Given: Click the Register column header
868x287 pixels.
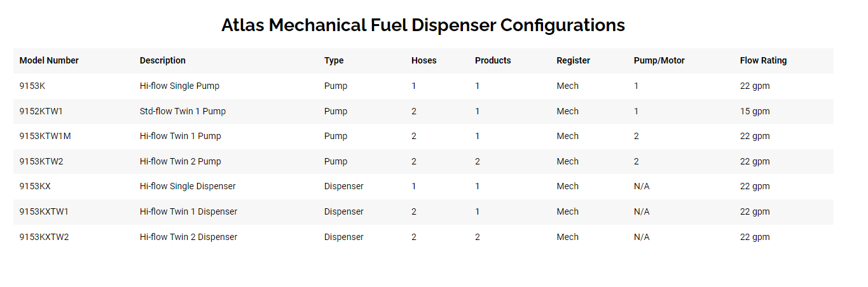Looking at the screenshot, I should pos(573,60).
